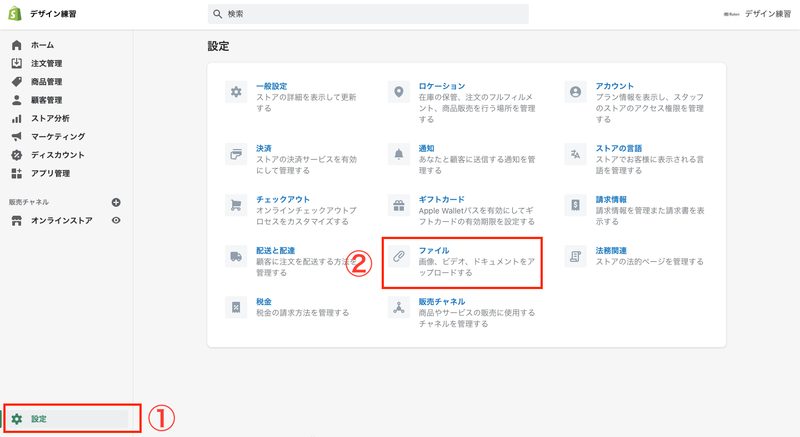Click the ストアの言語 translate icon
The height and width of the screenshot is (437, 800).
[576, 155]
